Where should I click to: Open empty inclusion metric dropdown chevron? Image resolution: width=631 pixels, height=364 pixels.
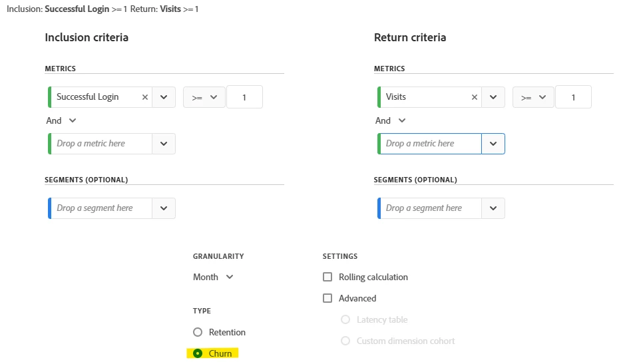click(164, 144)
